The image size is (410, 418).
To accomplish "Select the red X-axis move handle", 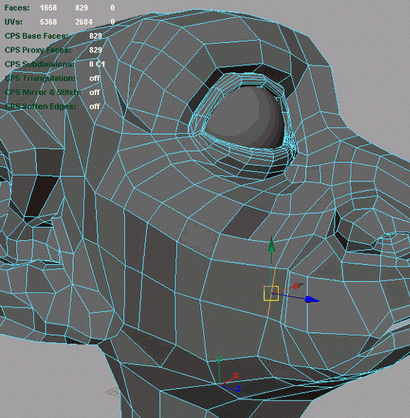I will 297,286.
